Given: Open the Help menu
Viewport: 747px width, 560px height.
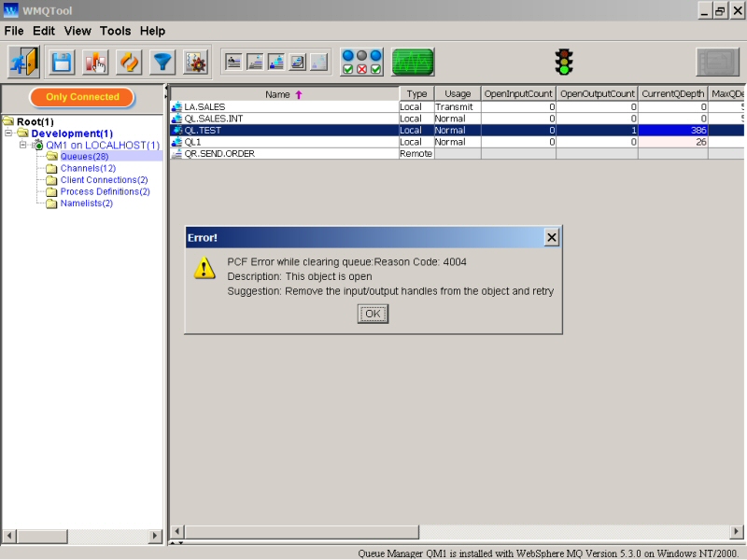Looking at the screenshot, I should click(152, 31).
